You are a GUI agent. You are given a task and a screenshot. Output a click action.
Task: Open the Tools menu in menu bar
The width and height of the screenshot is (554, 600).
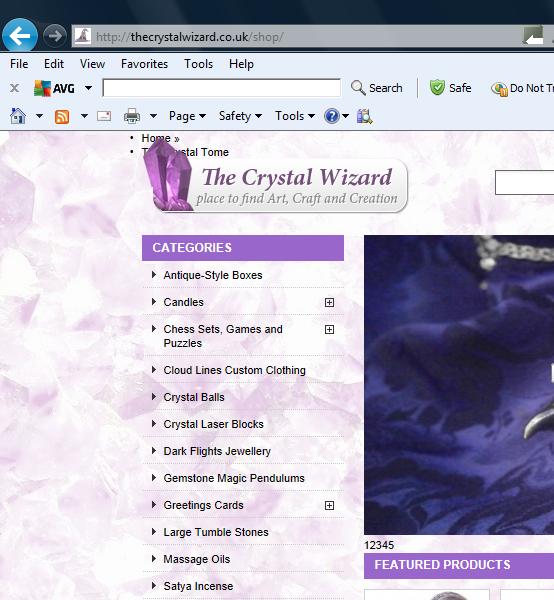[x=198, y=64]
